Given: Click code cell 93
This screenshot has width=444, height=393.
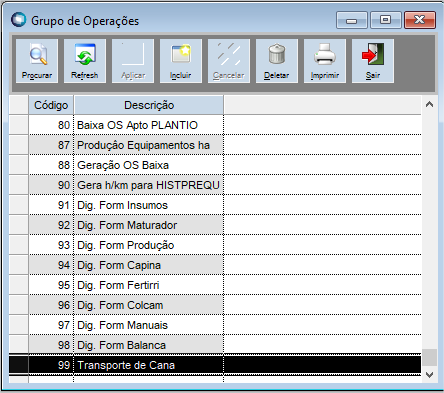Looking at the screenshot, I should coord(51,245).
